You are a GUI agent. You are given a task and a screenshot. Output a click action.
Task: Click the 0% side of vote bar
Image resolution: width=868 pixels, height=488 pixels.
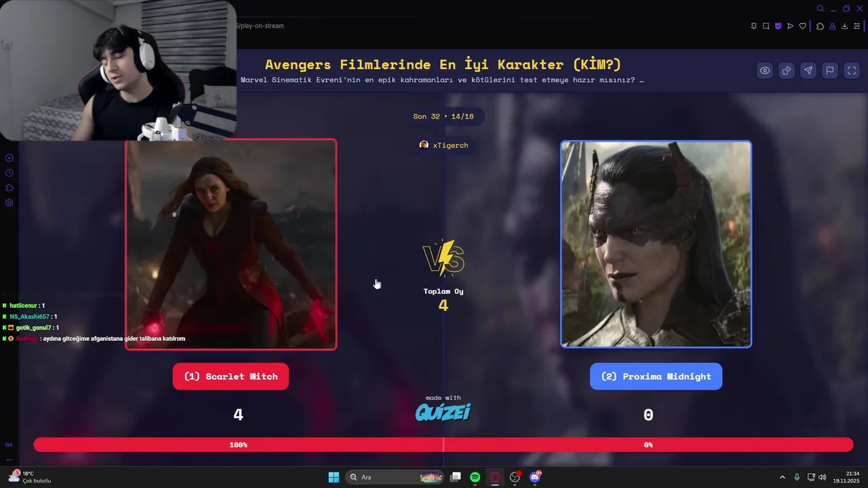click(x=648, y=445)
